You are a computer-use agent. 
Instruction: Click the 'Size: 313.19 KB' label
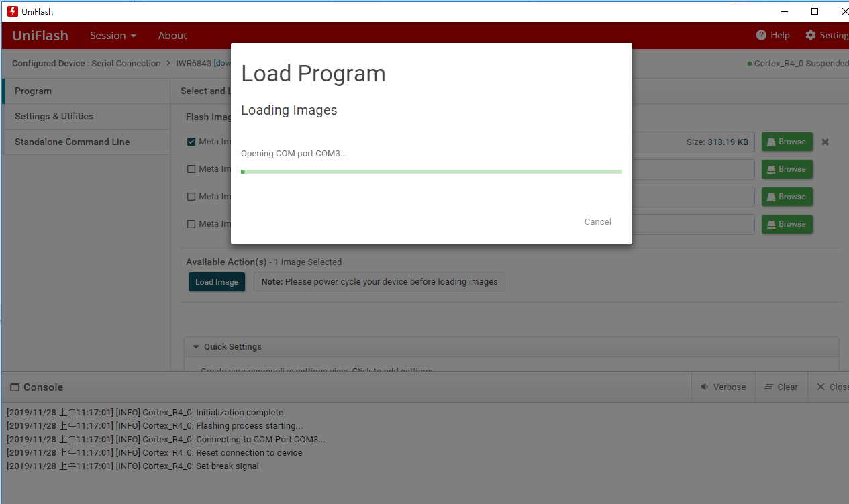(x=717, y=142)
